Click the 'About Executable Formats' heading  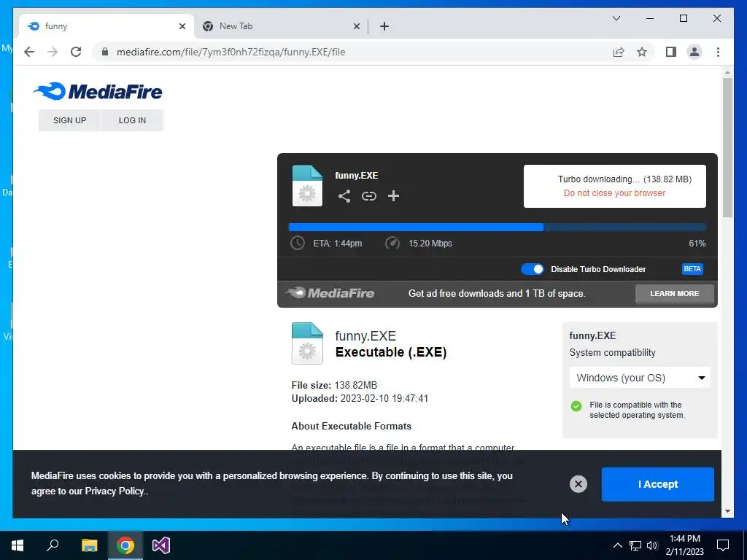(x=351, y=426)
